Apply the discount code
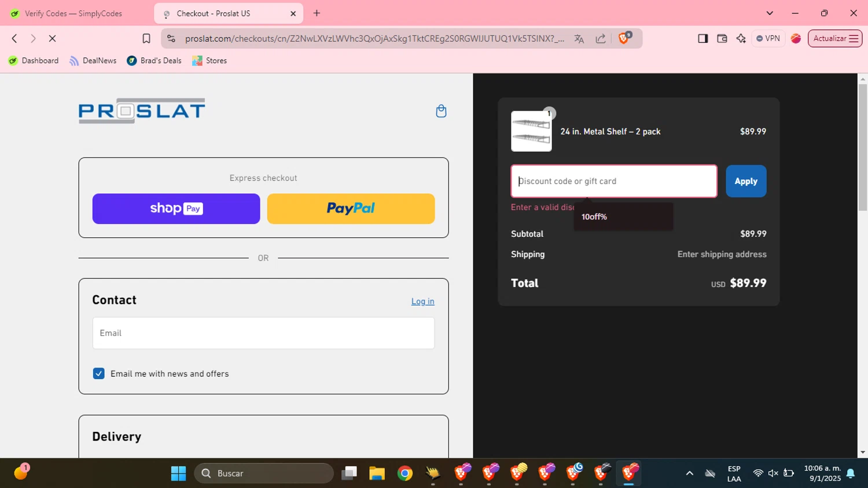Viewport: 868px width, 488px height. pos(746,181)
